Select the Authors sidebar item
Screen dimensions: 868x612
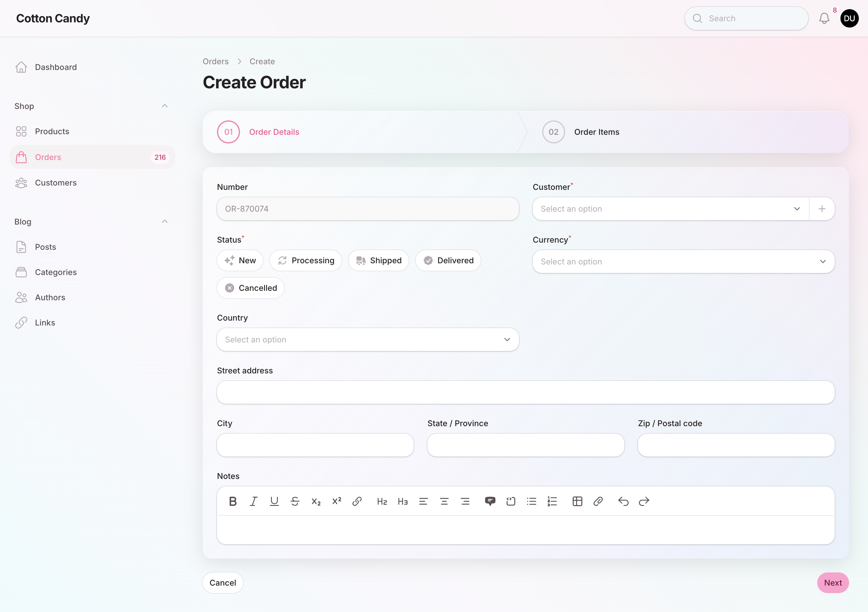[x=50, y=297]
